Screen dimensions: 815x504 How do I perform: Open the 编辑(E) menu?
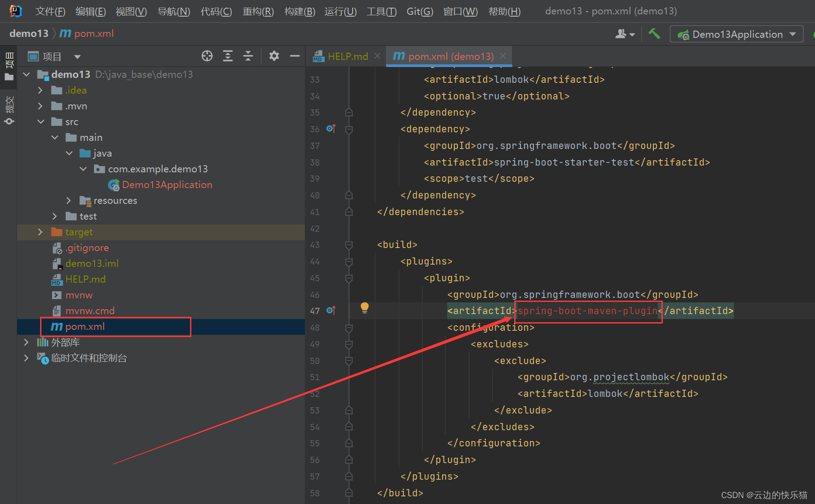91,11
